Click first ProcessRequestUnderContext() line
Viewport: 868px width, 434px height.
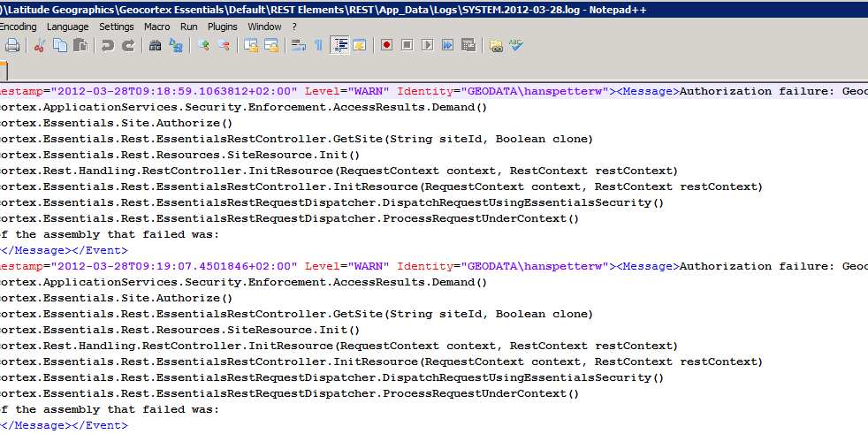click(290, 218)
